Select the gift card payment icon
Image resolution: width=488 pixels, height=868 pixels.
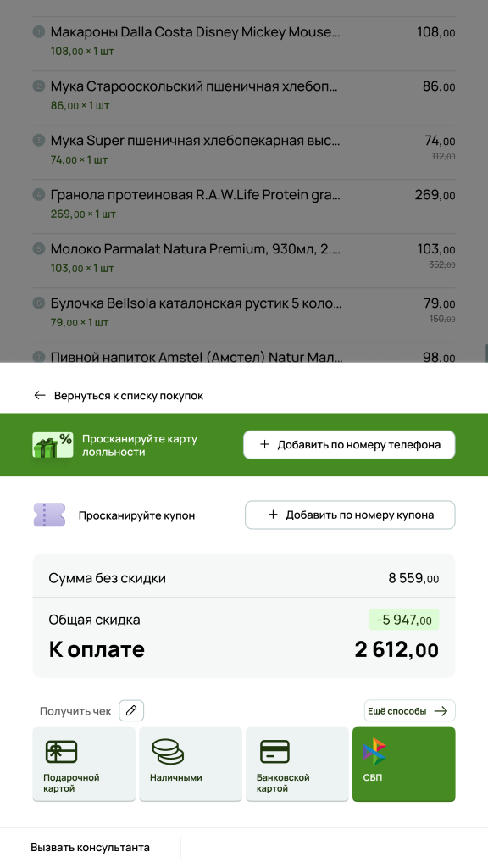(x=61, y=752)
